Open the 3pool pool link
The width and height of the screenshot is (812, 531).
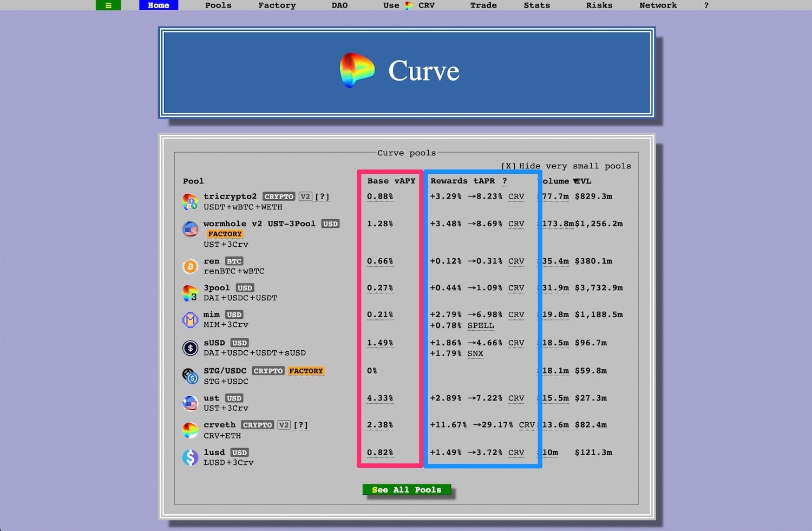217,287
